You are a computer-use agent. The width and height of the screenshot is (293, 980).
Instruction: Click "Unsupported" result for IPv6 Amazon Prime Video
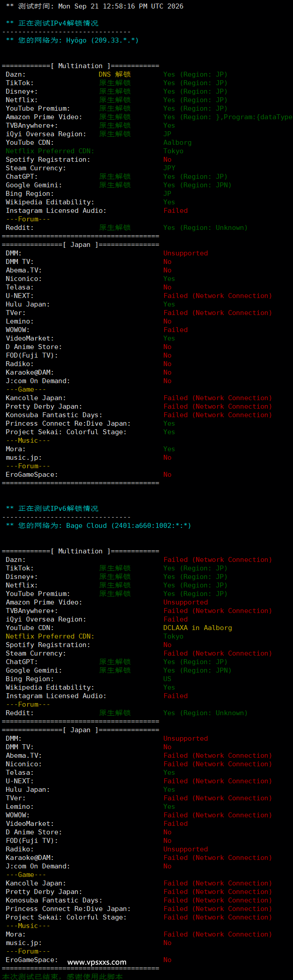[x=185, y=602]
